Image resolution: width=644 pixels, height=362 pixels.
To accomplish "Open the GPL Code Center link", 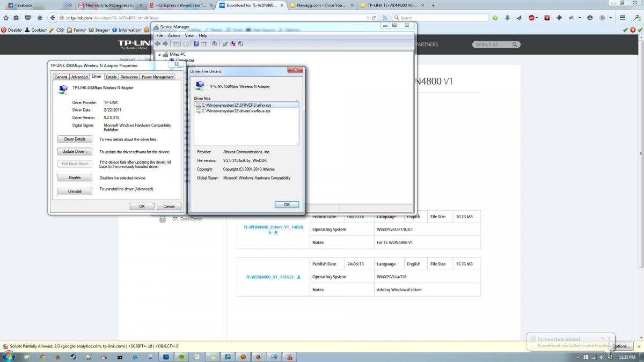I will tap(187, 219).
